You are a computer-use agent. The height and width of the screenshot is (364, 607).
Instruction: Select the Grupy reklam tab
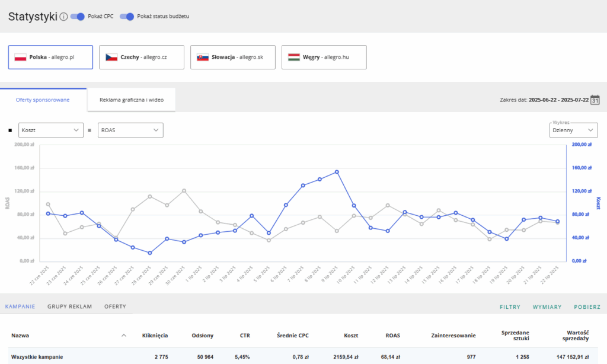[x=69, y=306]
